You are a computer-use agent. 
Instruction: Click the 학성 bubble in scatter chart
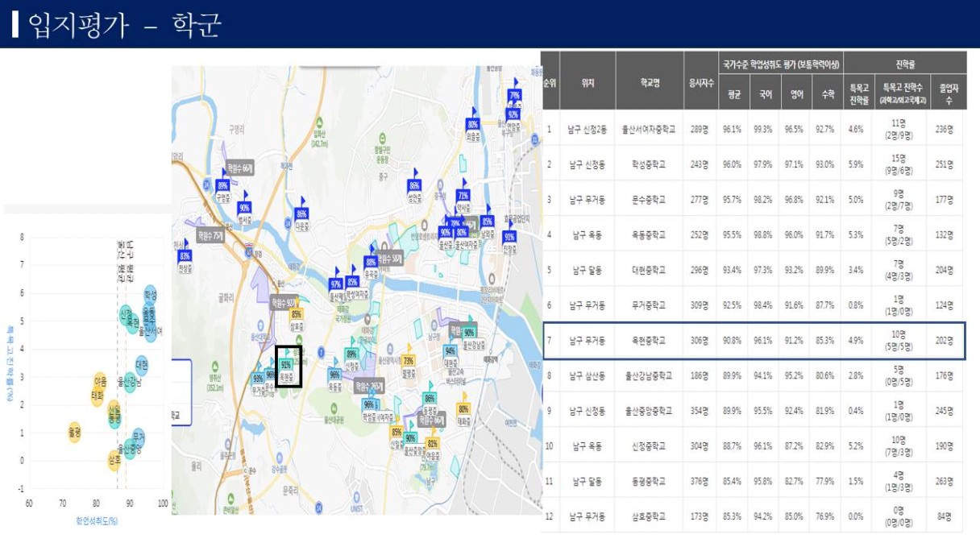(x=150, y=296)
